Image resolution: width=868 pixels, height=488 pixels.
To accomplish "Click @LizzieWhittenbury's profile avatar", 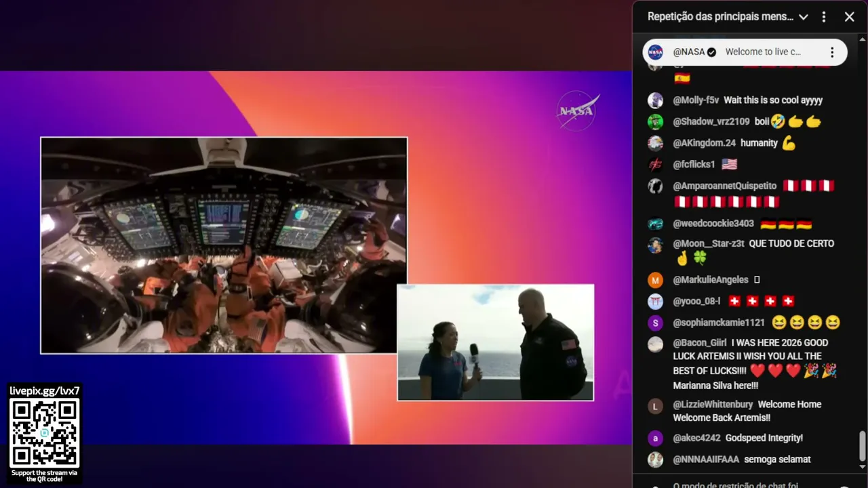I will tap(655, 406).
